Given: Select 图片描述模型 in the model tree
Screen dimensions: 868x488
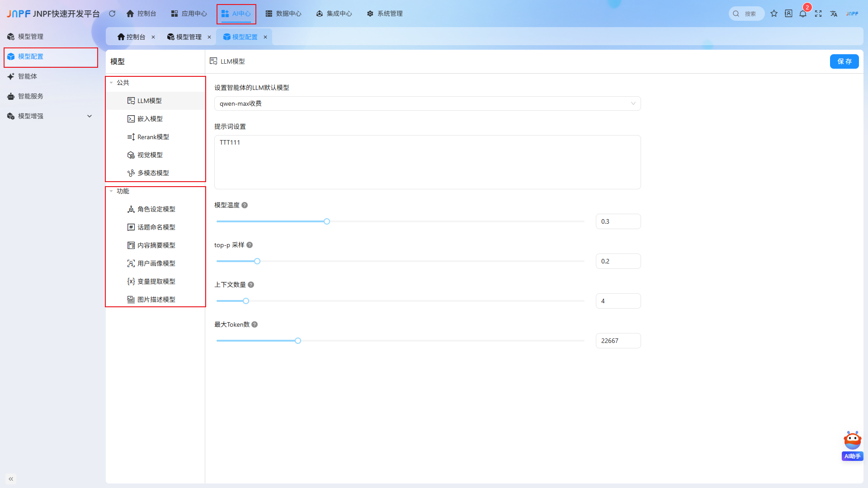Looking at the screenshot, I should pos(156,300).
